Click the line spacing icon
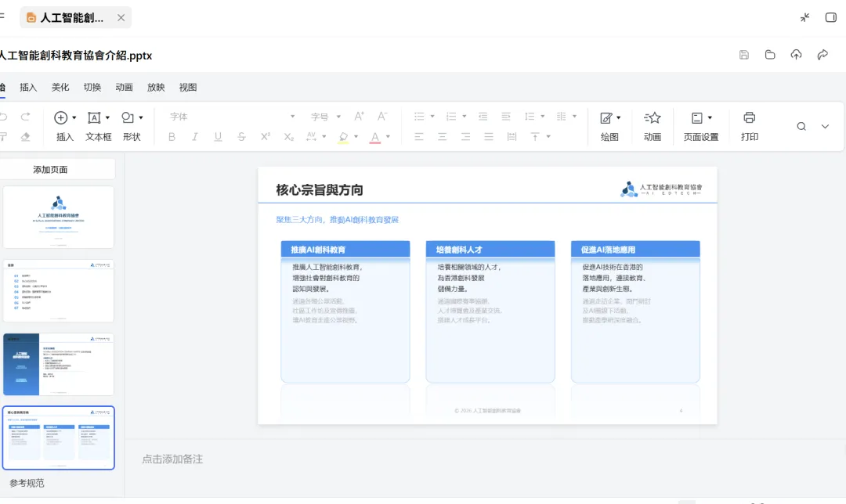Viewport: 846px width, 504px height. pos(530,117)
